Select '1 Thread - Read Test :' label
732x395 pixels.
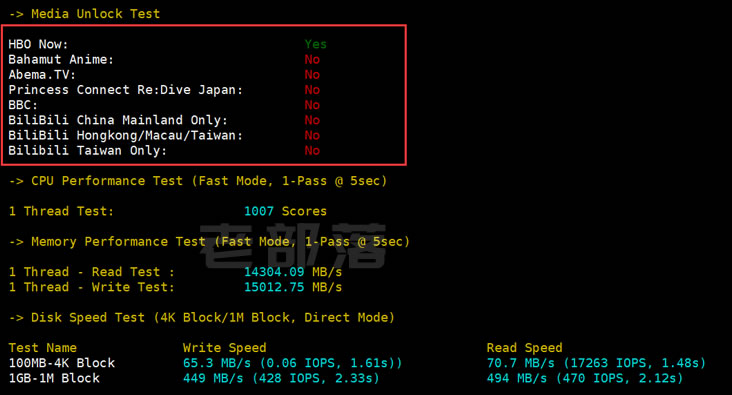tap(92, 272)
